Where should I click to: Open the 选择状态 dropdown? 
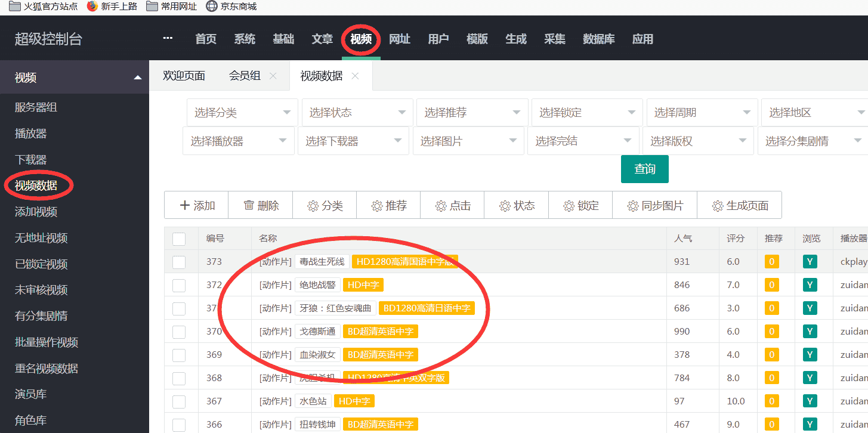point(357,112)
